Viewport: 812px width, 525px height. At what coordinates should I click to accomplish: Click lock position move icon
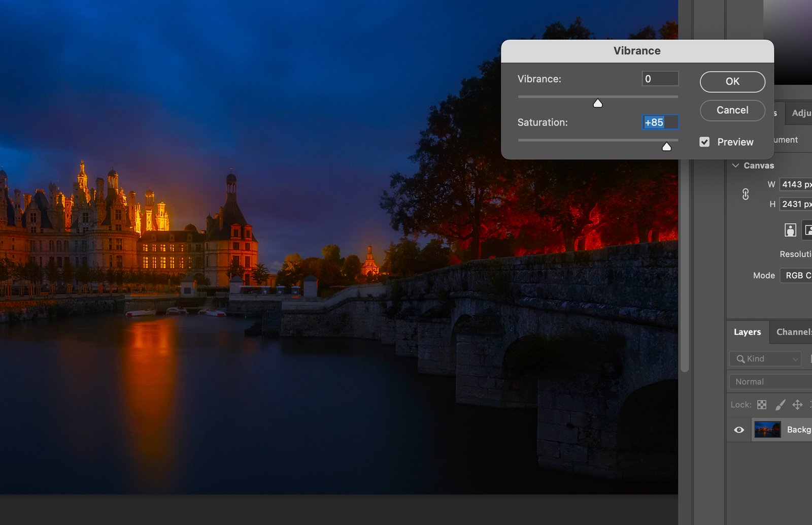(797, 405)
